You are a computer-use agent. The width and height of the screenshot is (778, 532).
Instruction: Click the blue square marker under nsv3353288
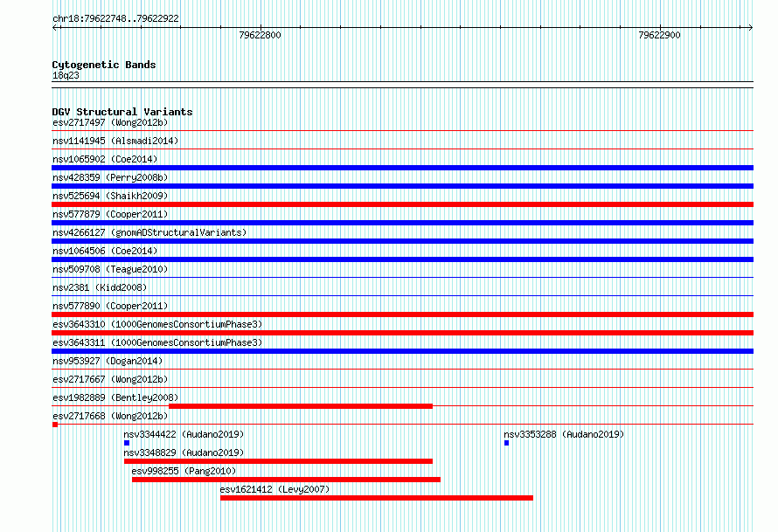click(x=507, y=443)
